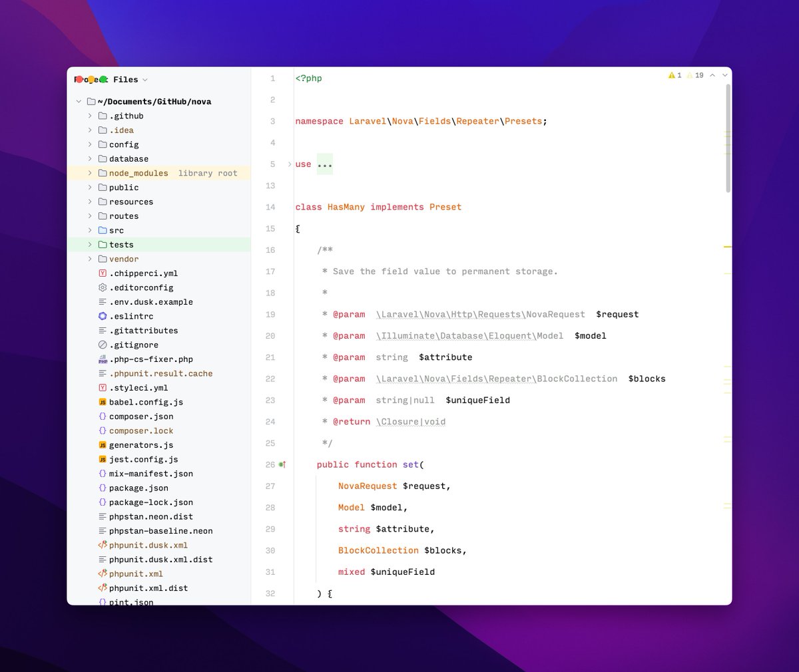Click the package.json braces icon

click(x=103, y=488)
